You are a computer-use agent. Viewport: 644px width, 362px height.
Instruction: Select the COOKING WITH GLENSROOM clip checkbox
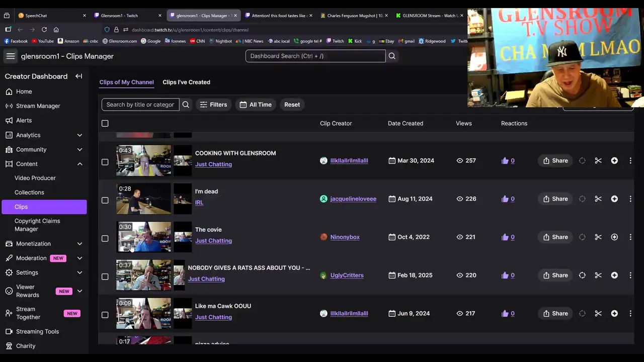click(x=105, y=162)
